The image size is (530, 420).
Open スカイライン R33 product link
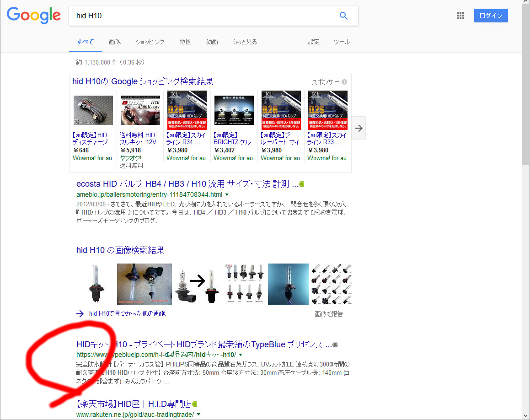(327, 139)
